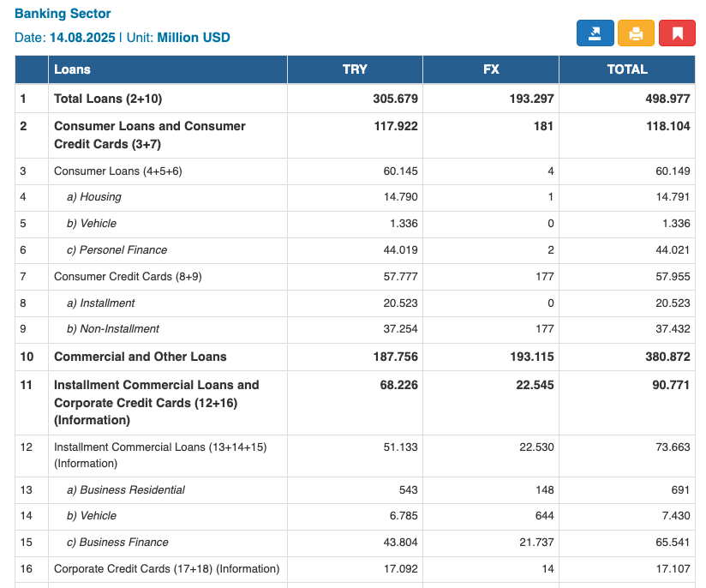Viewport: 706px width, 588px height.
Task: Click Housing total value 14.791
Action: tap(673, 197)
